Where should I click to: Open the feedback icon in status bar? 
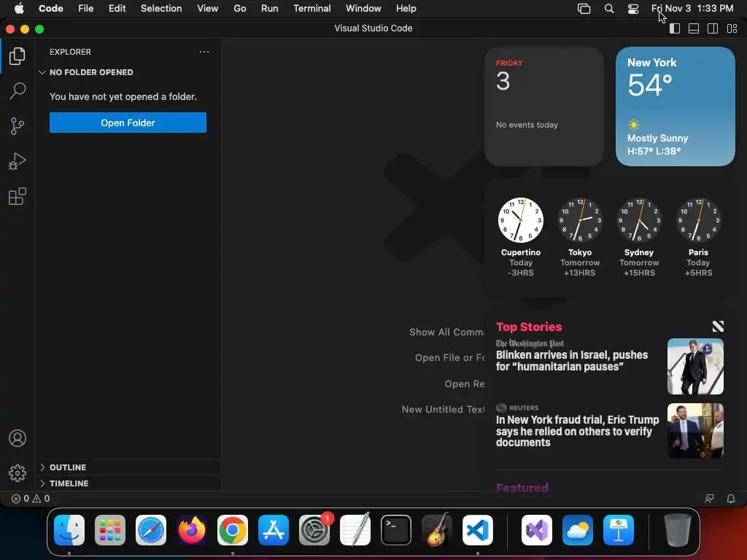[x=709, y=499]
